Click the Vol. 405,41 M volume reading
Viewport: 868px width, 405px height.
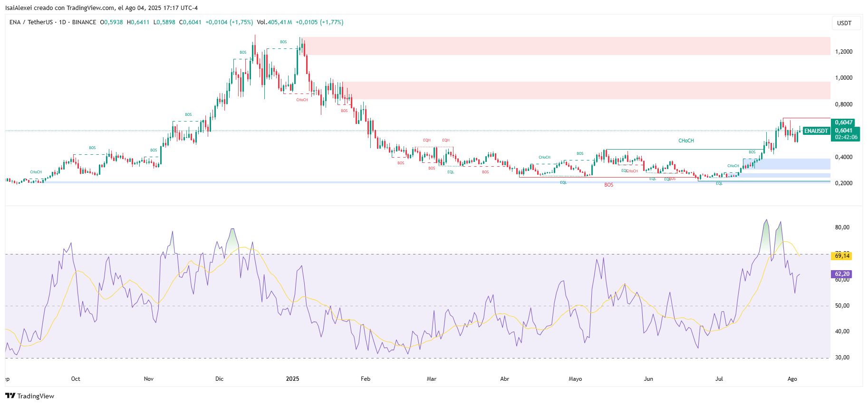point(274,22)
